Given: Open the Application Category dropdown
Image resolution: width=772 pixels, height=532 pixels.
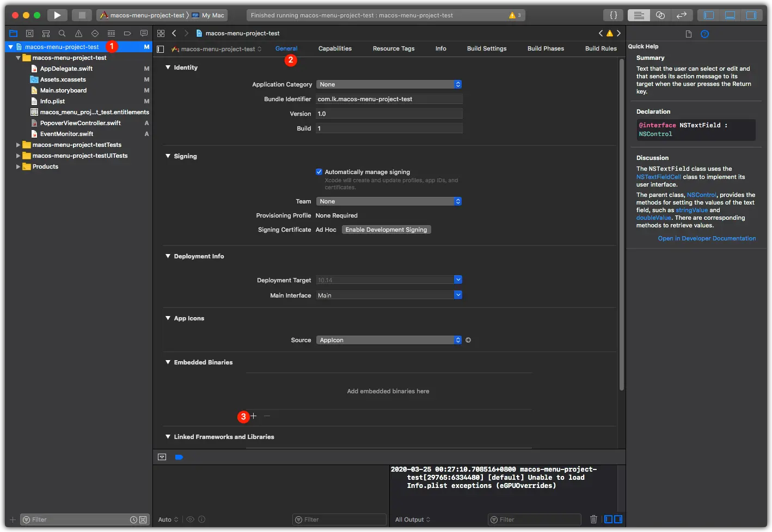Looking at the screenshot, I should [389, 84].
